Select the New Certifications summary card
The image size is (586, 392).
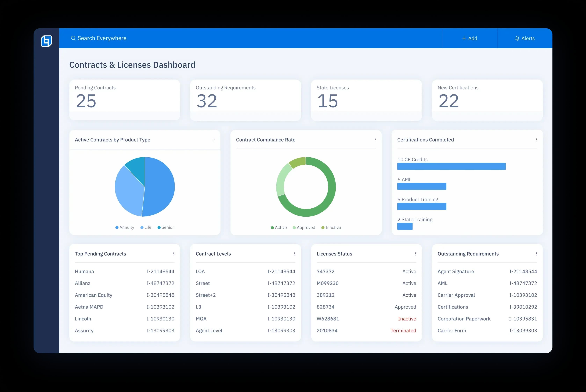487,100
